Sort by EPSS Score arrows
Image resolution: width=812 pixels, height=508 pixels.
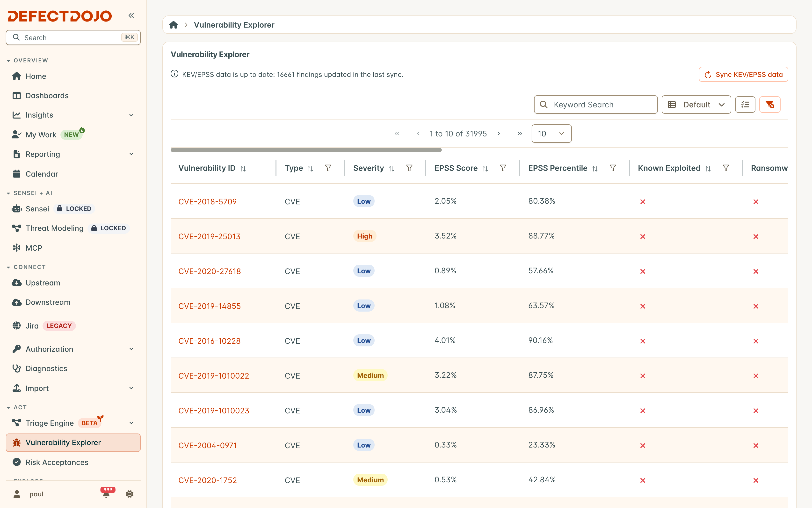(485, 169)
